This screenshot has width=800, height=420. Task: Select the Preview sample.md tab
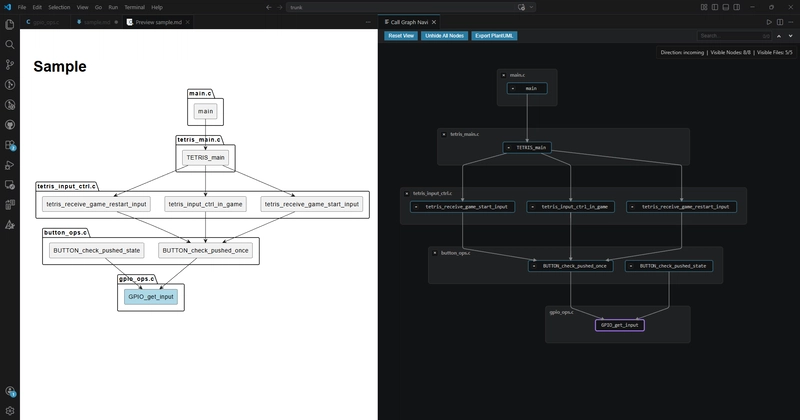[x=158, y=22]
